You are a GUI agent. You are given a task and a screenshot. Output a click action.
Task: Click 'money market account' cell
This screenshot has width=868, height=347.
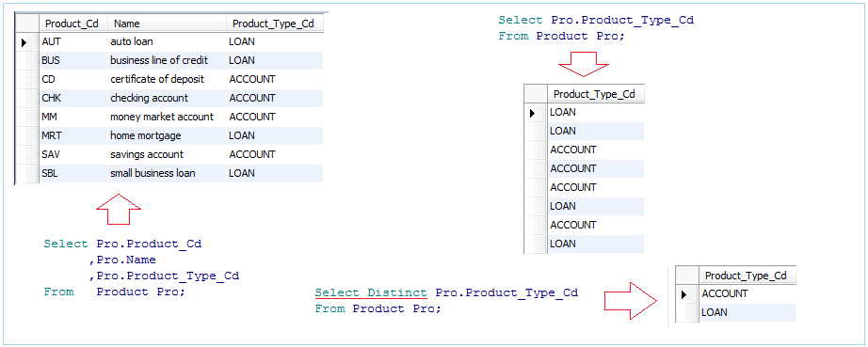pyautogui.click(x=168, y=117)
